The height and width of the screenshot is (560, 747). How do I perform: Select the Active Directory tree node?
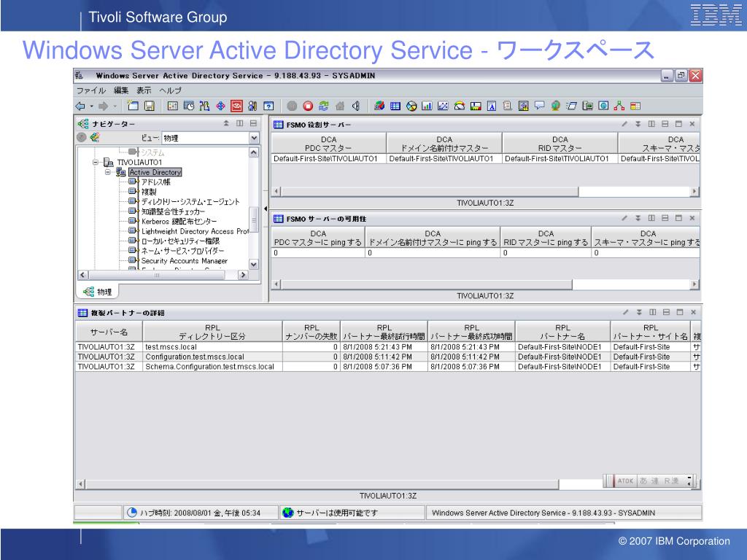click(155, 172)
